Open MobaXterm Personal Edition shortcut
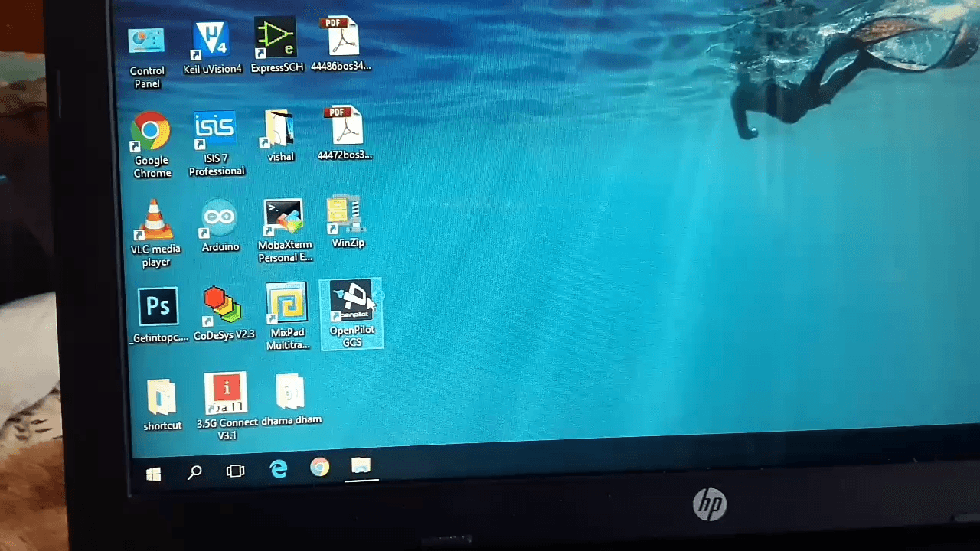 (284, 218)
